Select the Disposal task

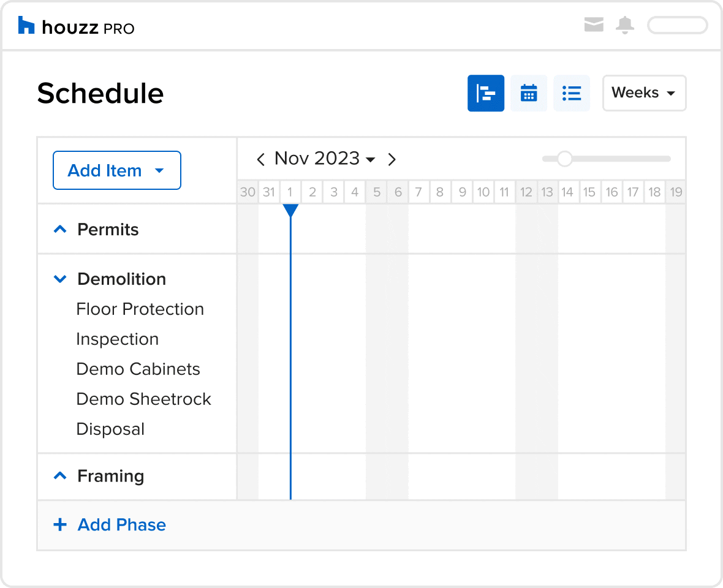(110, 429)
